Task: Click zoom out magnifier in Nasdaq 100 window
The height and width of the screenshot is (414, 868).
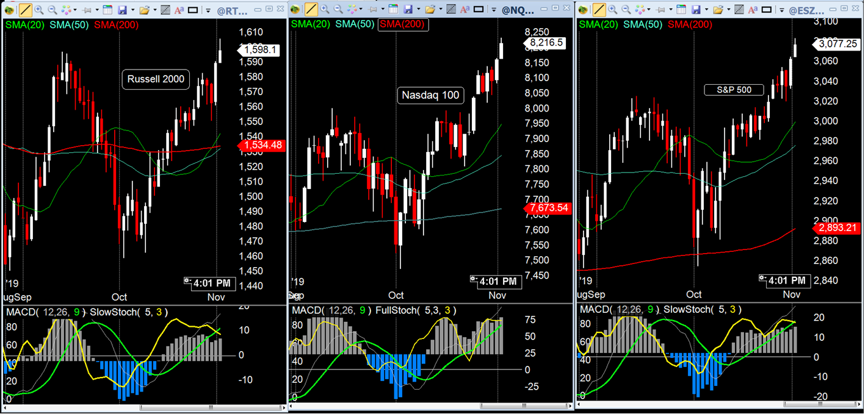Action: coord(338,9)
